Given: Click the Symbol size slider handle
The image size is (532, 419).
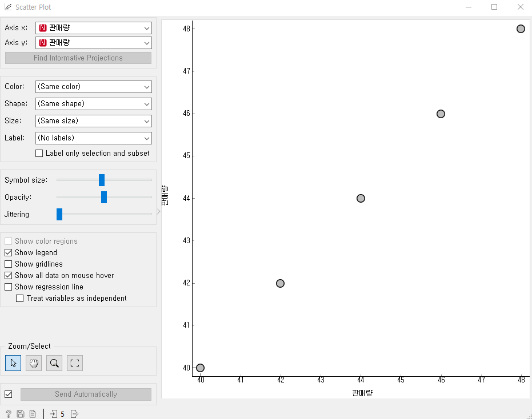Looking at the screenshot, I should pyautogui.click(x=102, y=180).
